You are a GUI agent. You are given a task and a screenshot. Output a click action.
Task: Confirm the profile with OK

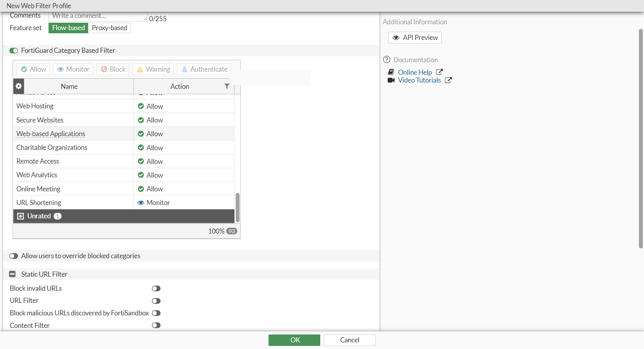[x=294, y=340]
